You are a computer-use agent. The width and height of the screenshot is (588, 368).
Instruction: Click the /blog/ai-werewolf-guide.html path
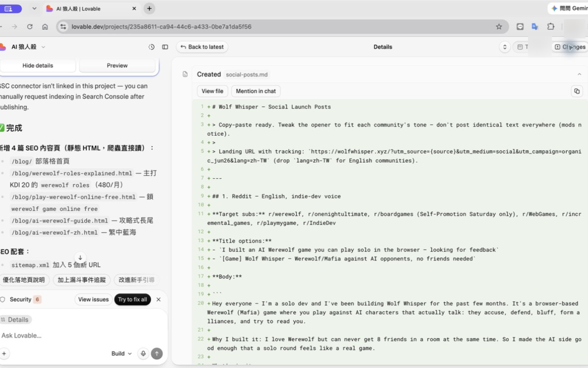pyautogui.click(x=60, y=220)
